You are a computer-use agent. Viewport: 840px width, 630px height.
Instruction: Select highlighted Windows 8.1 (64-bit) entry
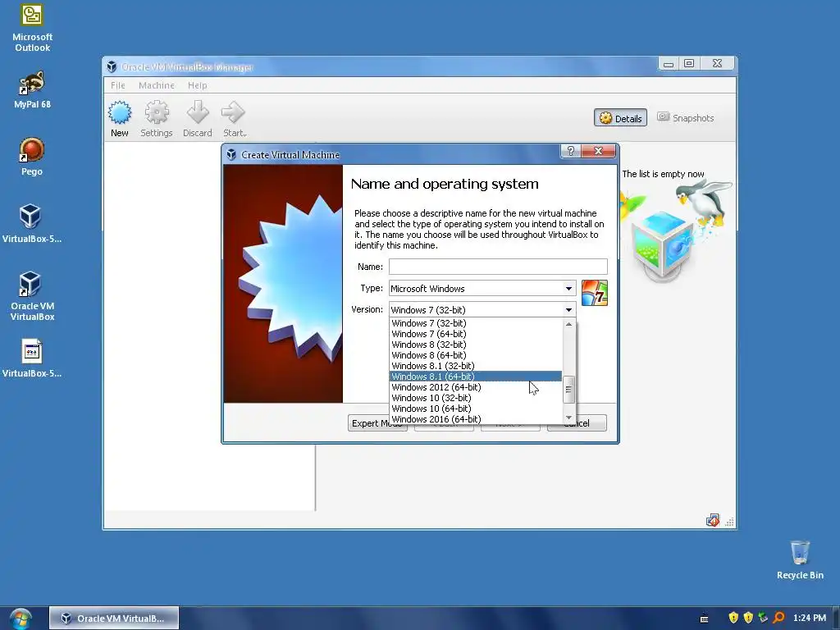point(475,377)
